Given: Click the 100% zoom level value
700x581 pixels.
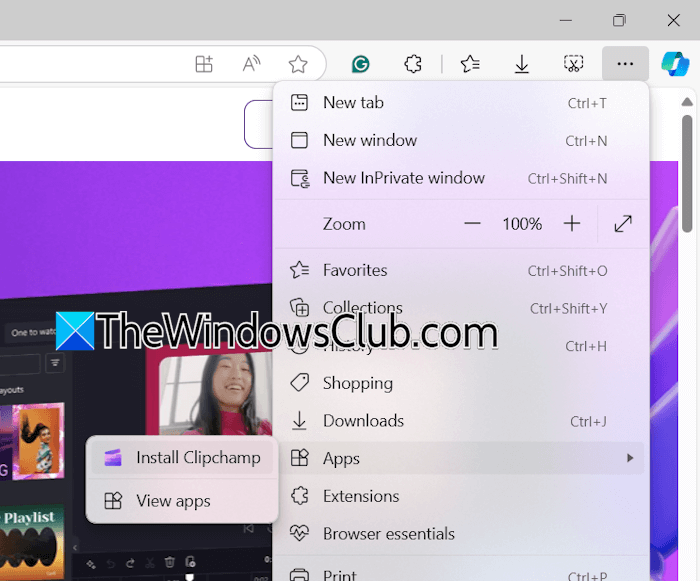Looking at the screenshot, I should pos(522,224).
